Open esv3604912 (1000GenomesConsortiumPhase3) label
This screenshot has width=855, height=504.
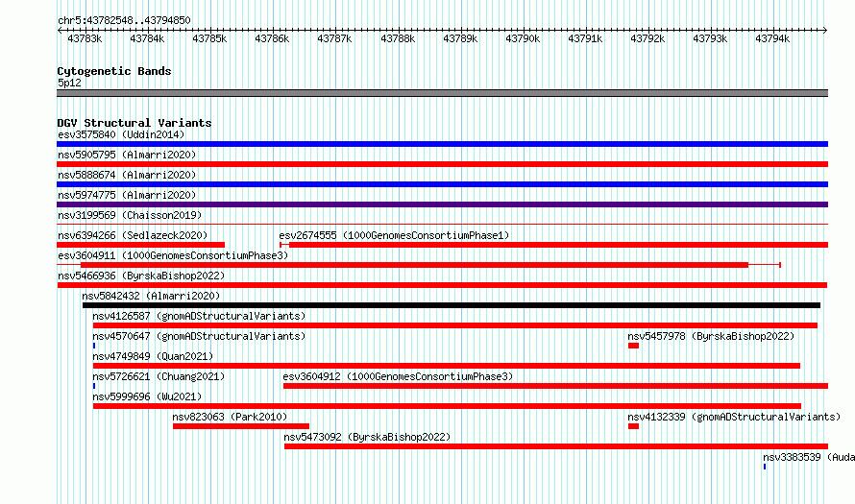[398, 376]
